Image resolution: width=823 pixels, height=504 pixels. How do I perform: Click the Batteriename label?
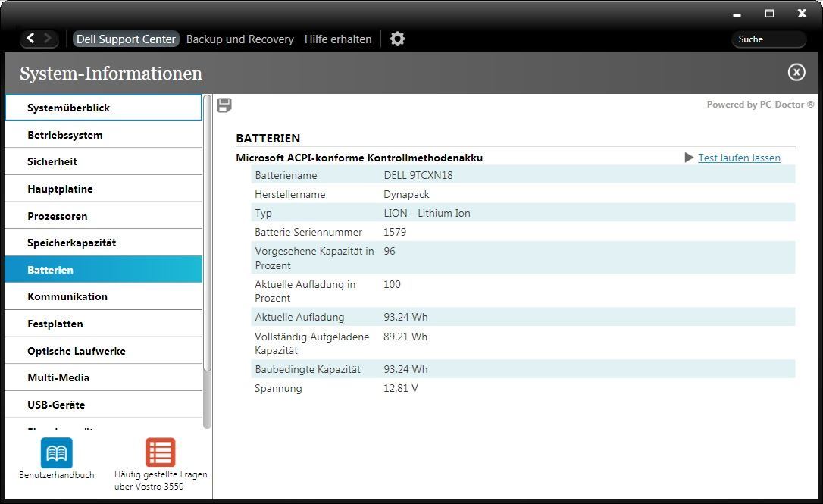tap(286, 175)
